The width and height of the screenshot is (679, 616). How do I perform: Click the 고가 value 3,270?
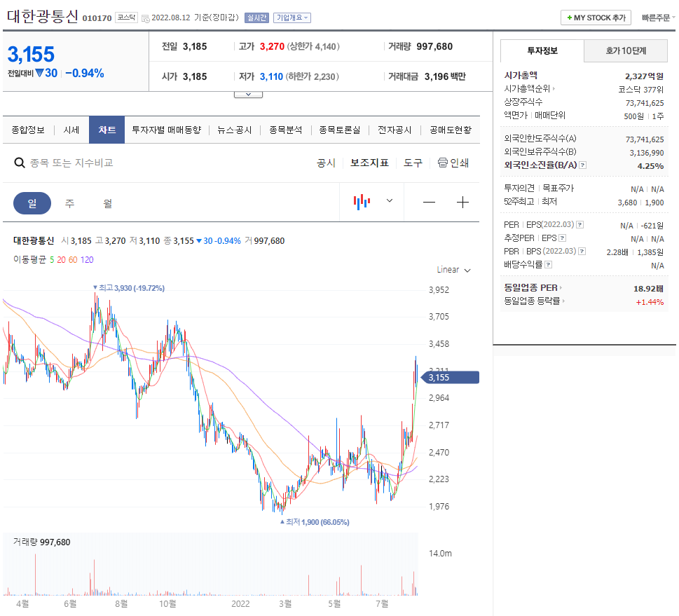(272, 46)
